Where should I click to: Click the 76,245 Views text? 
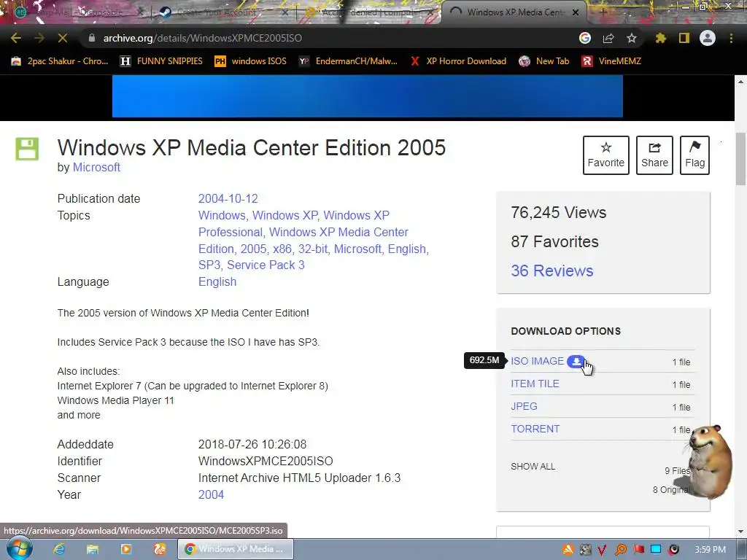coord(558,212)
